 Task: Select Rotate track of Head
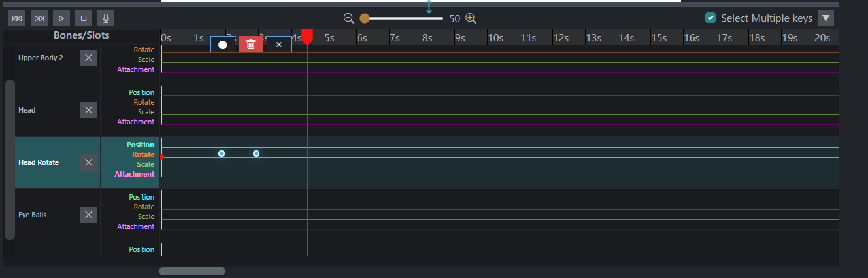pyautogui.click(x=144, y=102)
